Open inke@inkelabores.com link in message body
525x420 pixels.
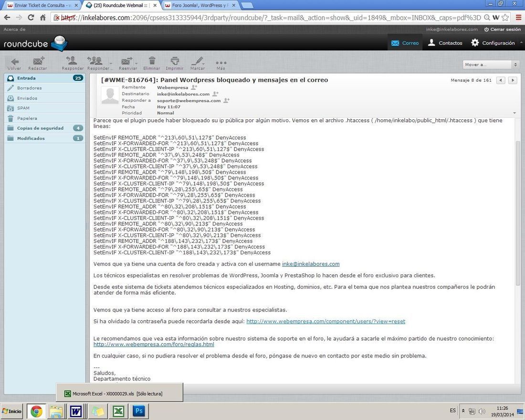click(x=311, y=264)
